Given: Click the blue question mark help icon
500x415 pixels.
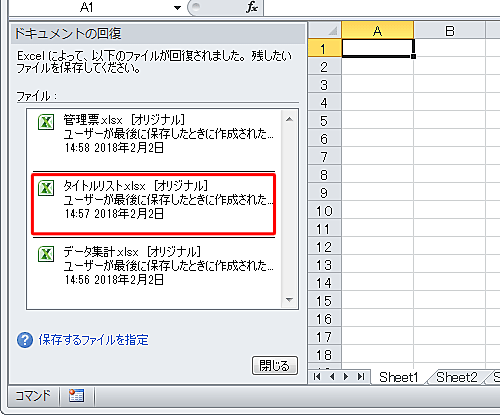Looking at the screenshot, I should (25, 340).
